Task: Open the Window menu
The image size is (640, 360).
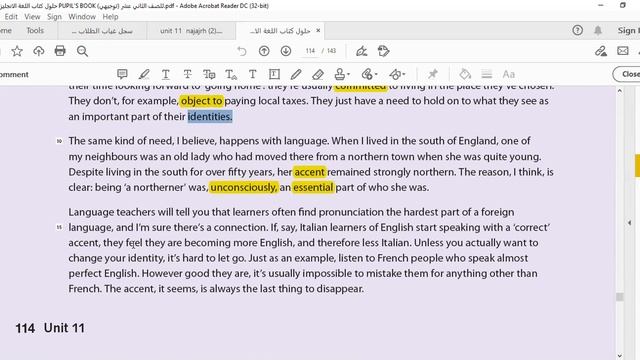Action: pos(82,17)
